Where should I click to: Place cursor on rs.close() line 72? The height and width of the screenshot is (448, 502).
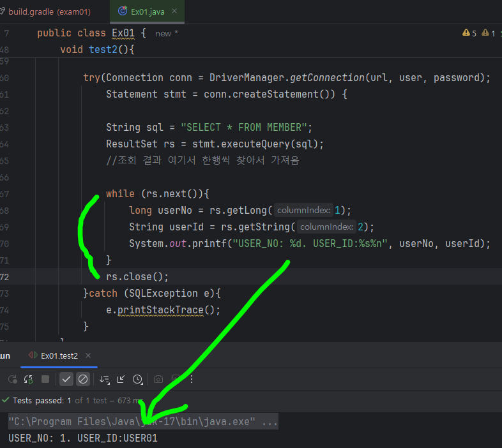coord(137,277)
